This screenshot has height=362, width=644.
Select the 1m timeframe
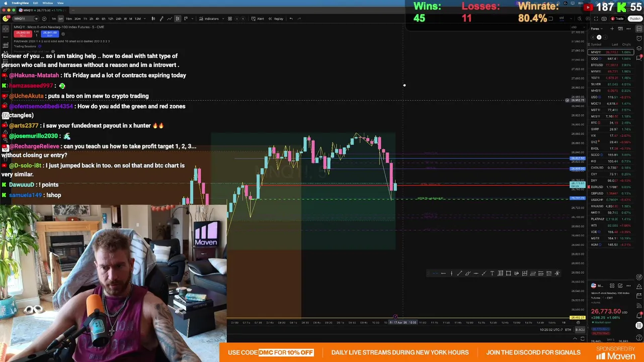(x=54, y=19)
